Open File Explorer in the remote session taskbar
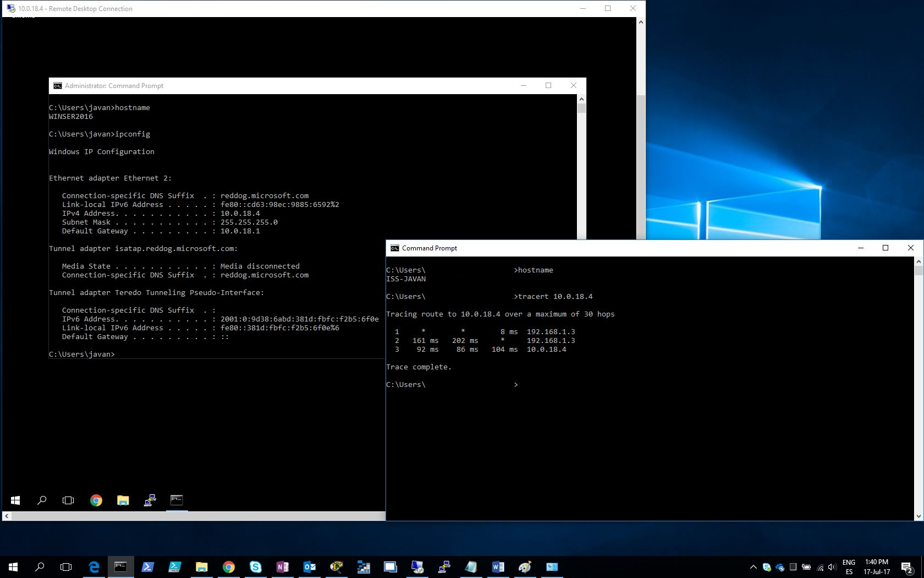The image size is (924, 578). (x=123, y=500)
